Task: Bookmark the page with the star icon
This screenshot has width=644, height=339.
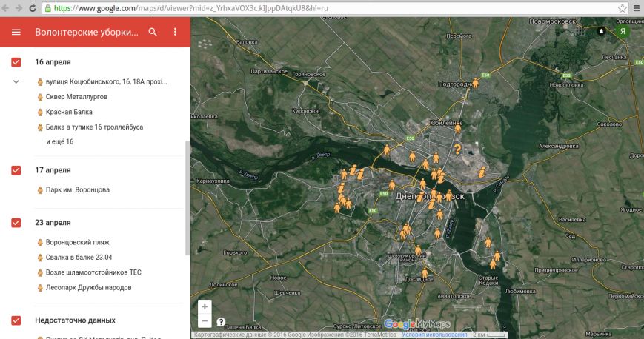Action: [623, 8]
